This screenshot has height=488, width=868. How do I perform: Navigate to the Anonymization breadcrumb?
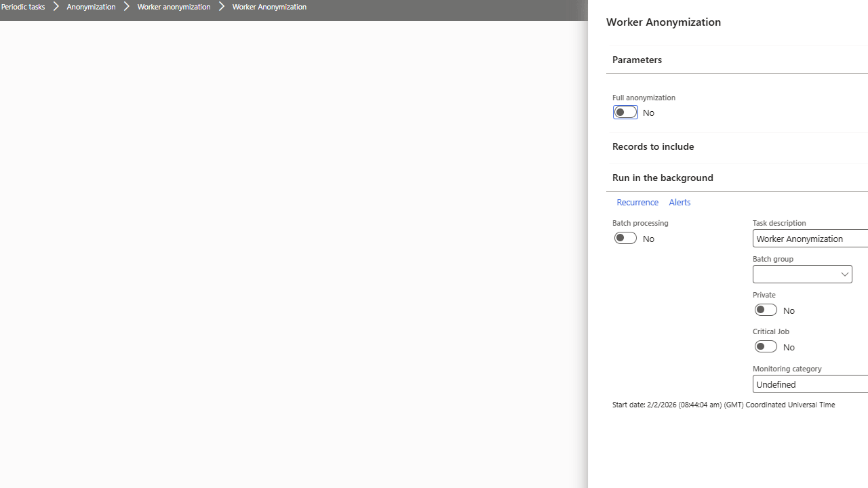point(91,7)
